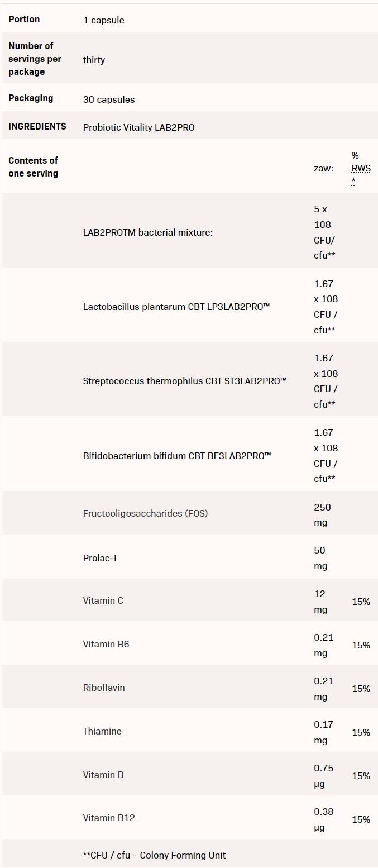Click the 'thirty' servings value
Image resolution: width=378 pixels, height=868 pixels.
pyautogui.click(x=94, y=60)
